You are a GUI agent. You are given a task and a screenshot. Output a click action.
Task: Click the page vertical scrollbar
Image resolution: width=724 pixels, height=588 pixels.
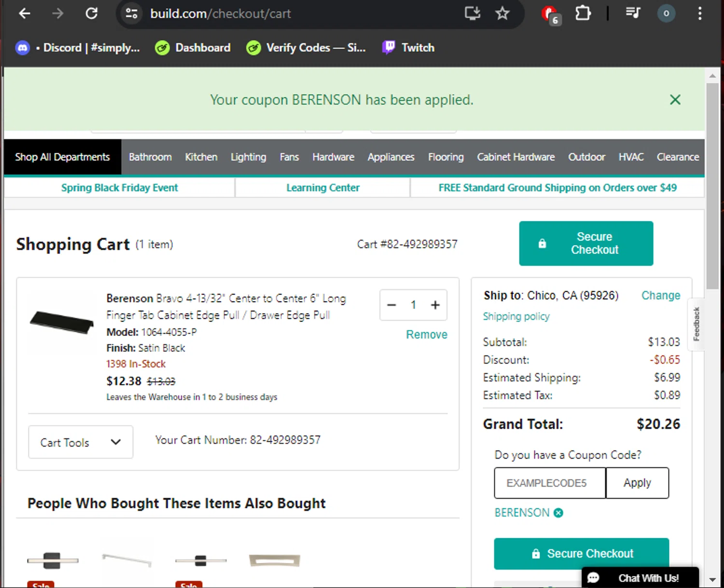click(x=712, y=185)
